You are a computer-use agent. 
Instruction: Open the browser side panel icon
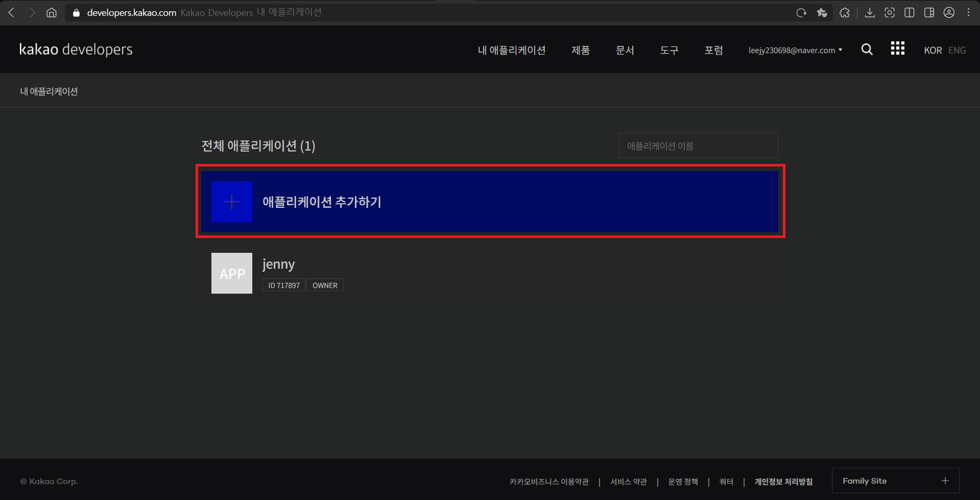pyautogui.click(x=929, y=13)
